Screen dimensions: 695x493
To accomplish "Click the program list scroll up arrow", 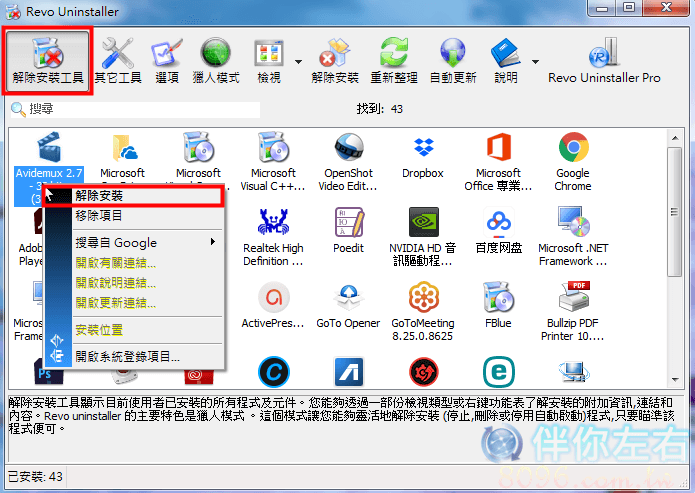I will point(675,138).
